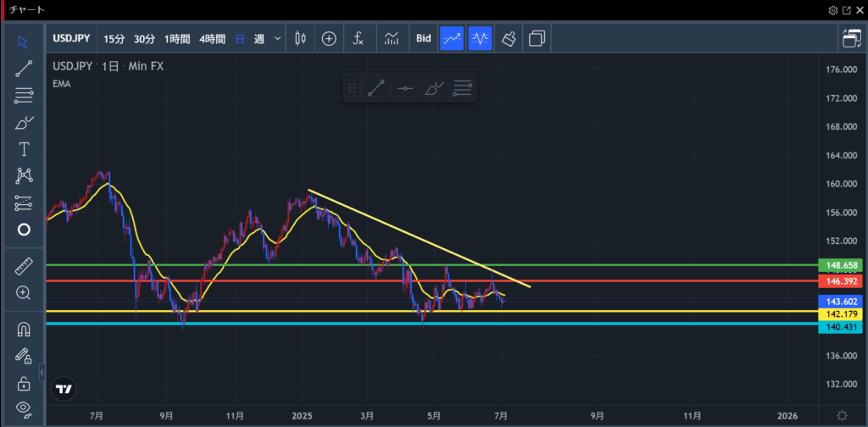
Task: Click the yellow descending trend line
Action: click(419, 238)
